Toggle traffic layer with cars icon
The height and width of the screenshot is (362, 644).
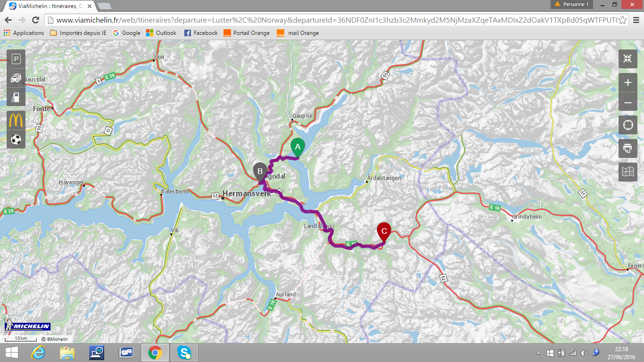tap(16, 78)
